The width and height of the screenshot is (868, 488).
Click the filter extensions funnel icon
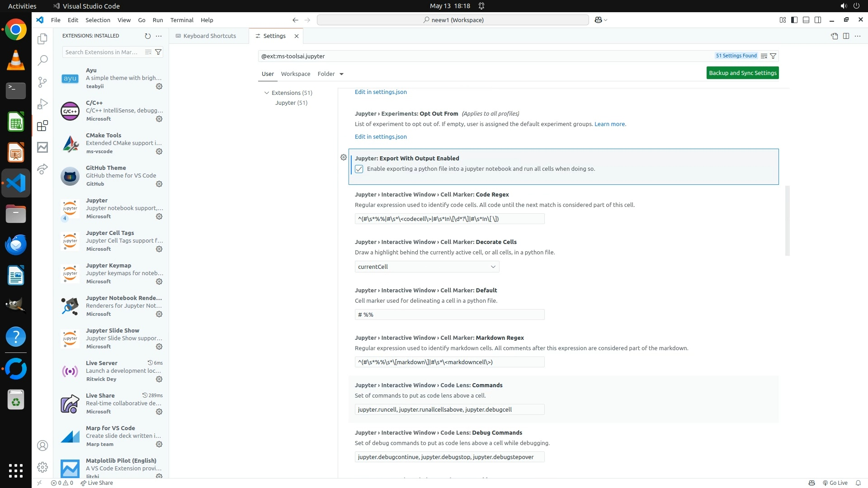tap(158, 52)
